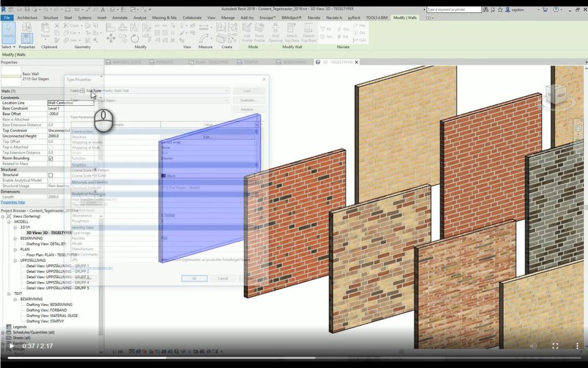588x368 pixels.
Task: Switch to the Massing & Site tab
Action: coord(164,18)
